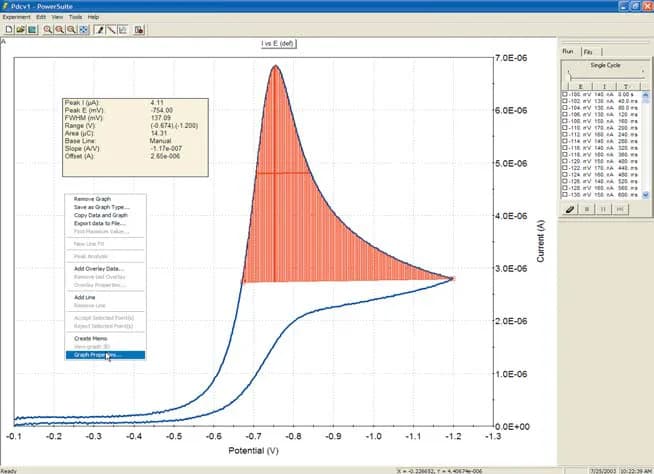Click the data list scroll down arrow

[x=645, y=195]
